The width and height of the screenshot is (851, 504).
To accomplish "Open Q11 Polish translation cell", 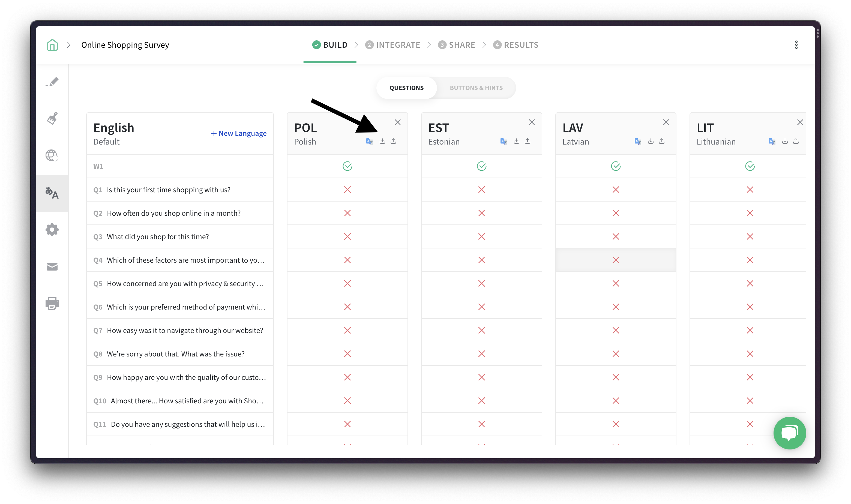I will point(347,424).
